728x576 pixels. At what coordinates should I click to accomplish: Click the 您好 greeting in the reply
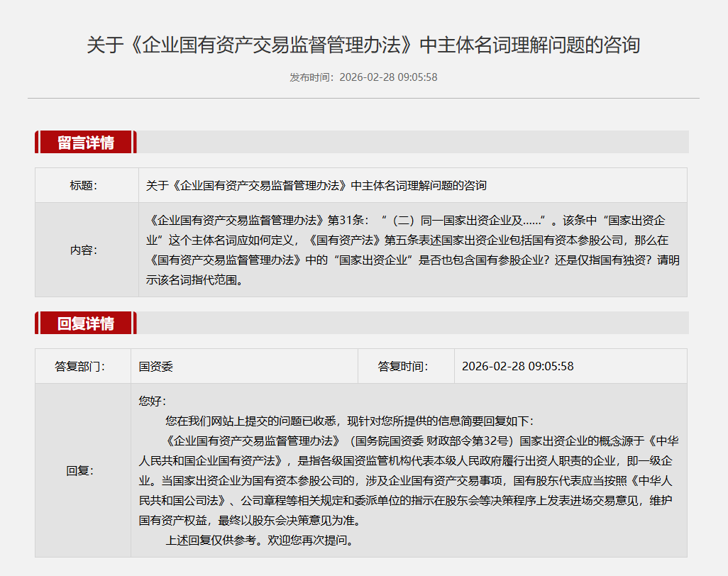pos(152,401)
